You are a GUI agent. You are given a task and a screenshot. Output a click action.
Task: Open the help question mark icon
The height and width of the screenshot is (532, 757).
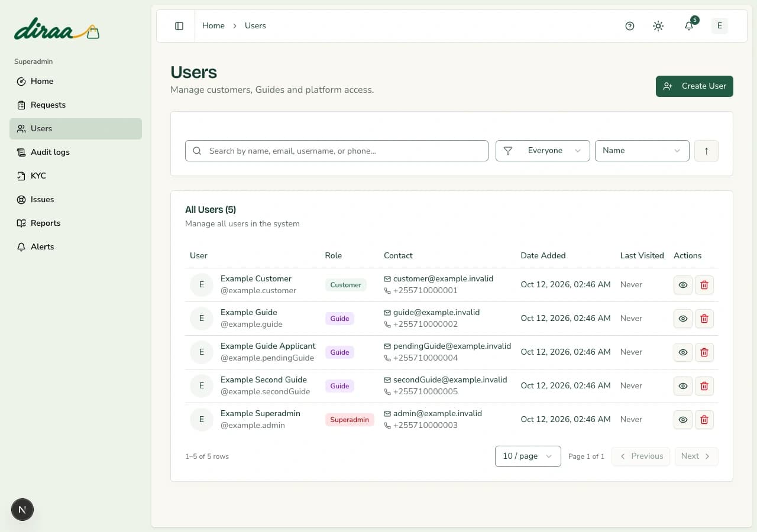pyautogui.click(x=630, y=26)
